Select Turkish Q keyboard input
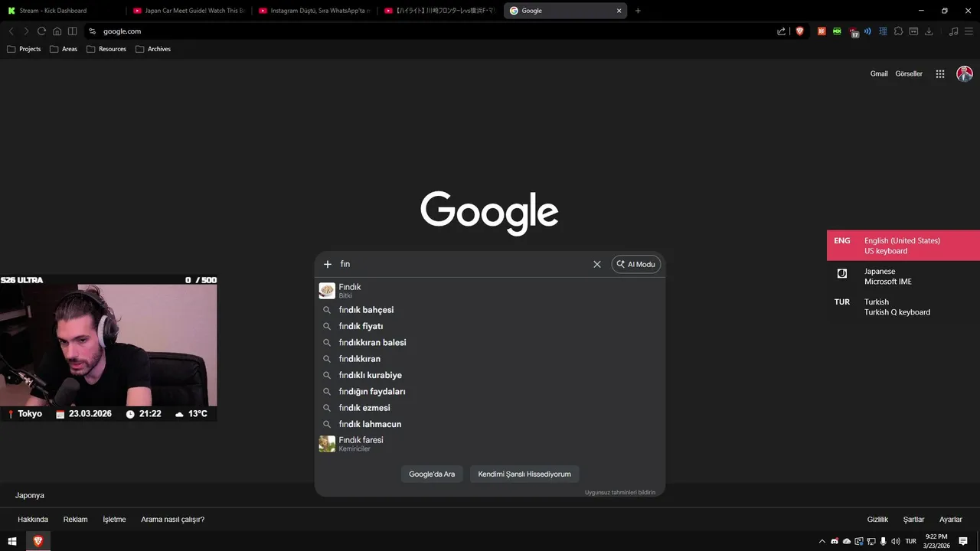 coord(903,307)
